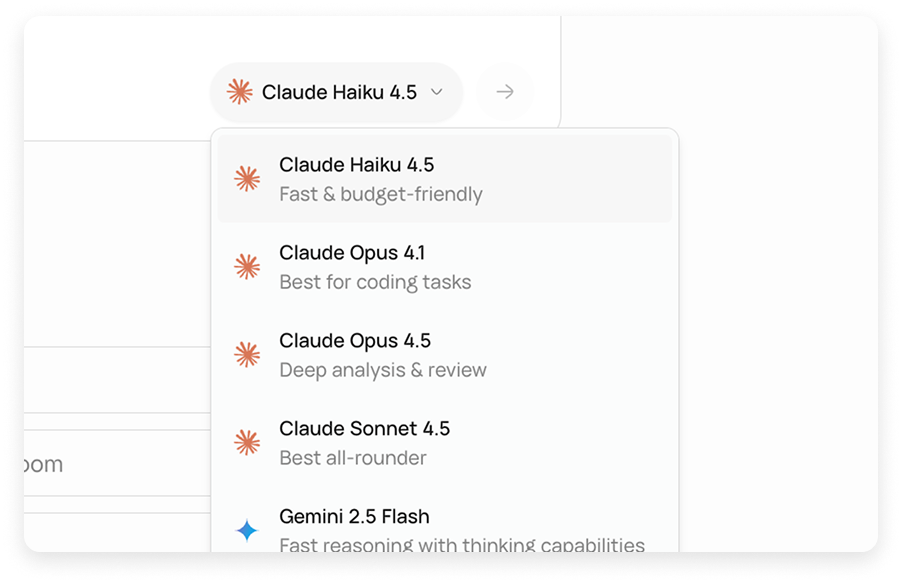The image size is (902, 584).
Task: Click the Claude icon next to Opus 4.1
Action: click(247, 266)
